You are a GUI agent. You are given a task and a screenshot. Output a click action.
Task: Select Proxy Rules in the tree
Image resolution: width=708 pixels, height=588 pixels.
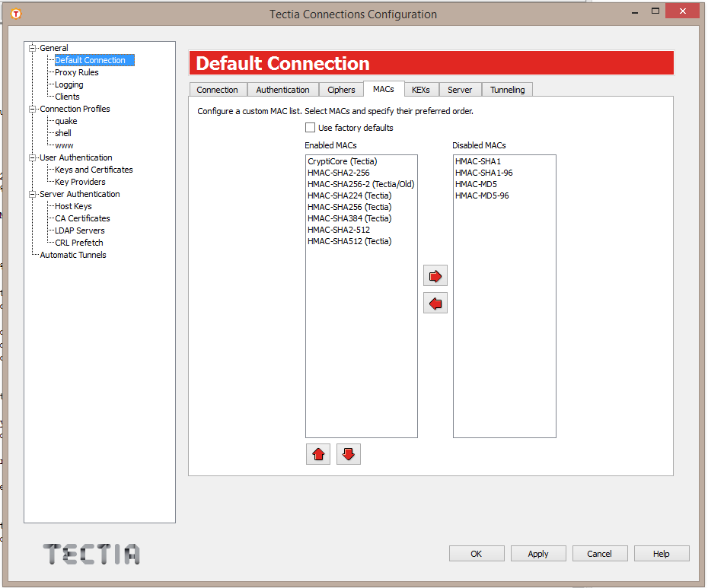tap(76, 72)
